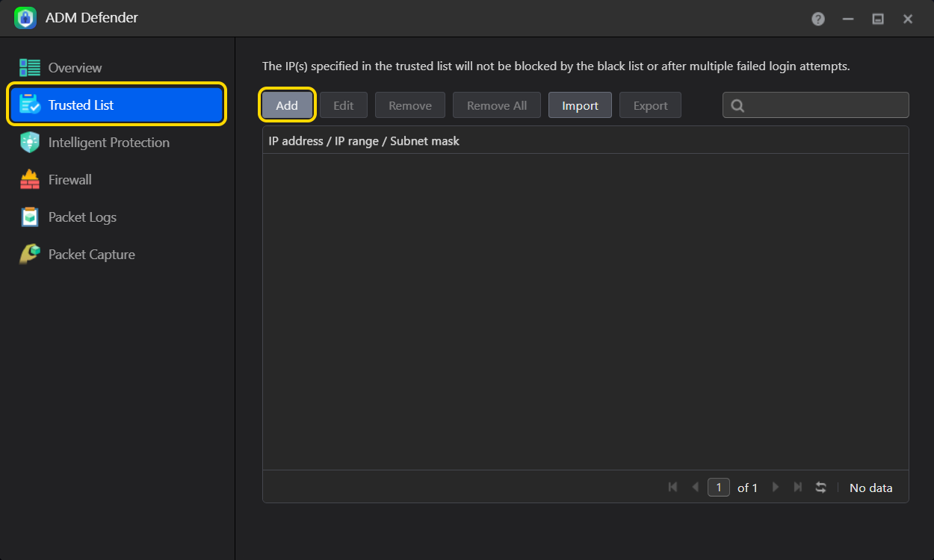Jump to the last page arrow
The image size is (934, 560).
coord(798,488)
